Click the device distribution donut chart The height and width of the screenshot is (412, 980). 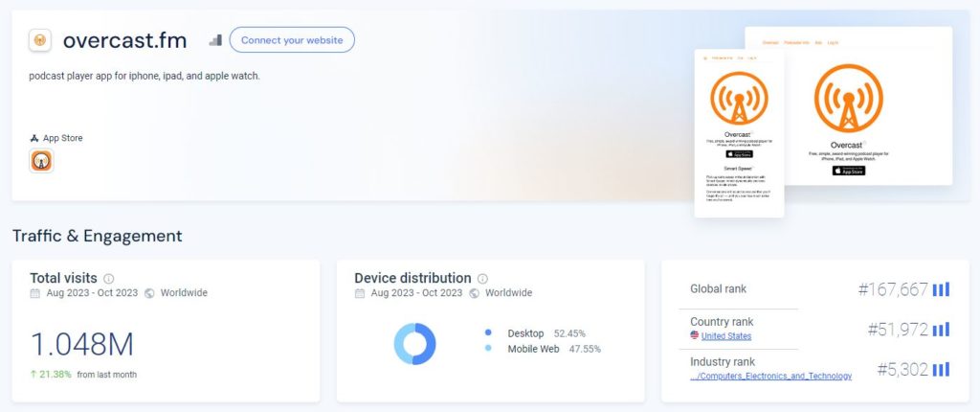point(414,344)
